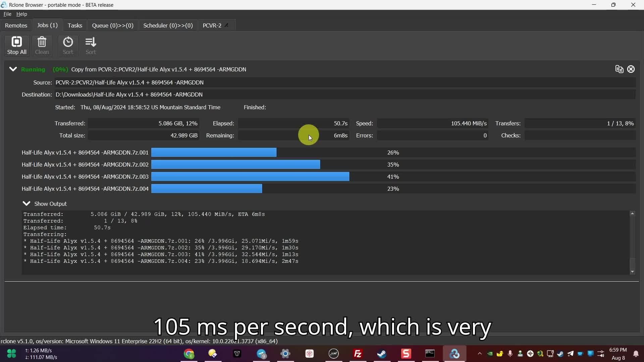This screenshot has width=644, height=362.
Task: Switch to the Remotes tab
Action: [16, 25]
